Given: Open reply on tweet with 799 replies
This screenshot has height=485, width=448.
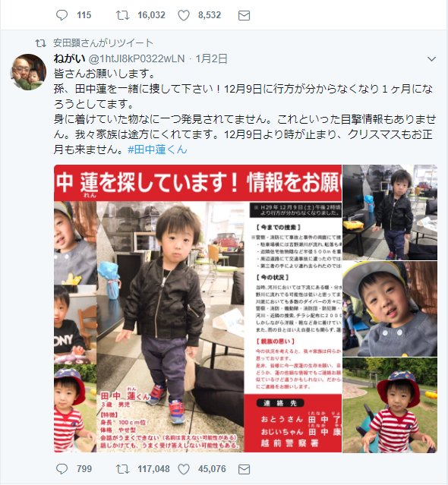Looking at the screenshot, I should pyautogui.click(x=62, y=469).
